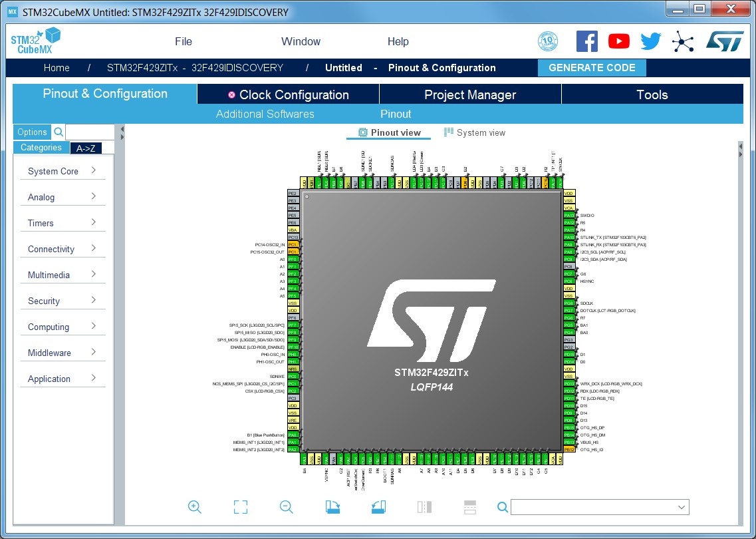
Task: Select the unused pin PE2
Action: coord(293,193)
